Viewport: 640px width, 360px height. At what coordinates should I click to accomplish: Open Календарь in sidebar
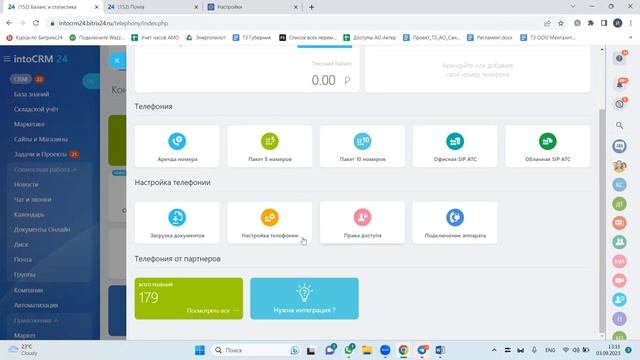[x=29, y=215]
